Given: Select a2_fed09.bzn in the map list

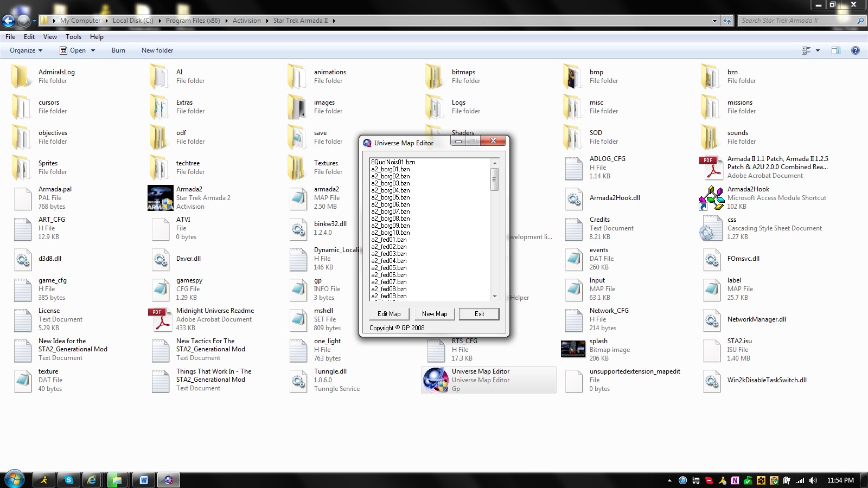Looking at the screenshot, I should (389, 296).
